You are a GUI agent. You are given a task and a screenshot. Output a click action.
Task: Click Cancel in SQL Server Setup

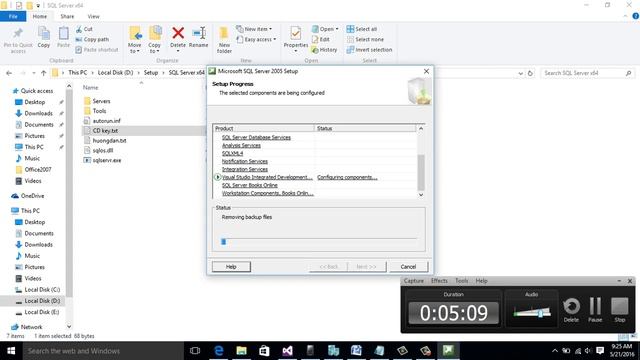click(408, 267)
